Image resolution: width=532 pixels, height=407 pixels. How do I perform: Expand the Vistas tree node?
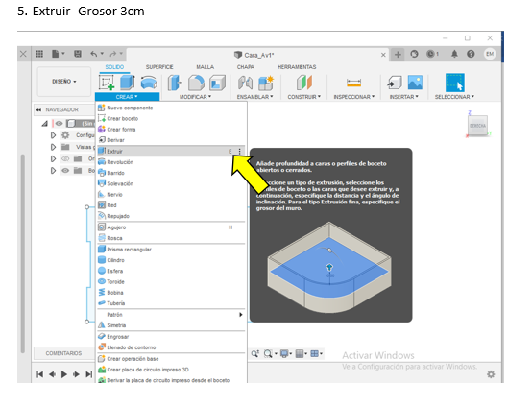click(53, 147)
